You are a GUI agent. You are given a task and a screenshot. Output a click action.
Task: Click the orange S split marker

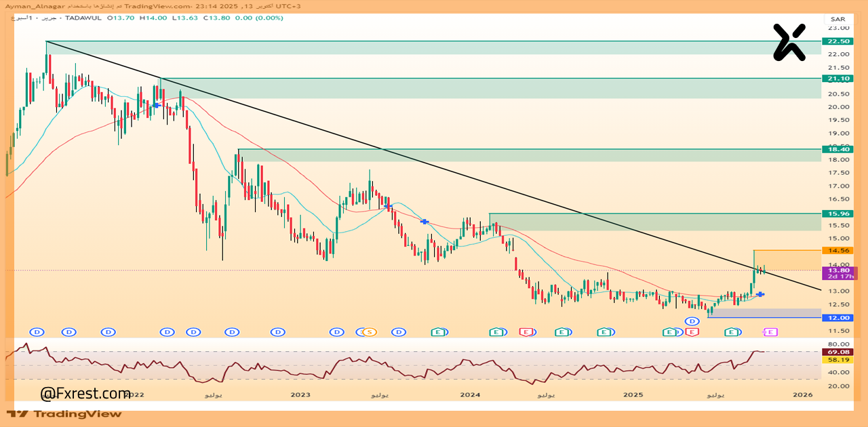tap(369, 331)
